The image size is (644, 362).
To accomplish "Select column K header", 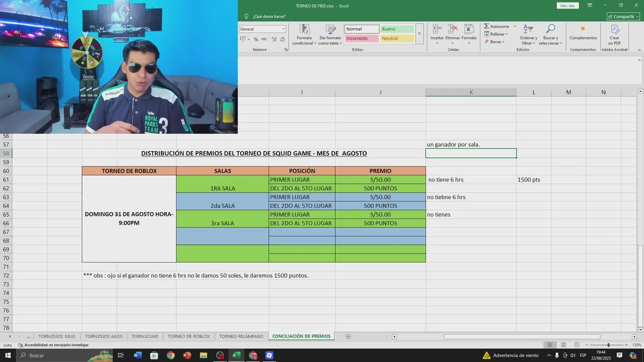I will [471, 92].
